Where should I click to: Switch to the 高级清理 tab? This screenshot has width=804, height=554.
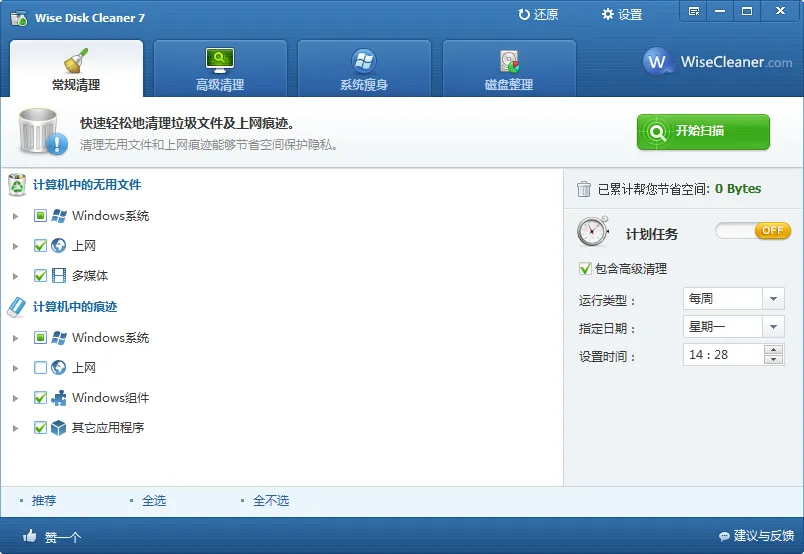[220, 69]
